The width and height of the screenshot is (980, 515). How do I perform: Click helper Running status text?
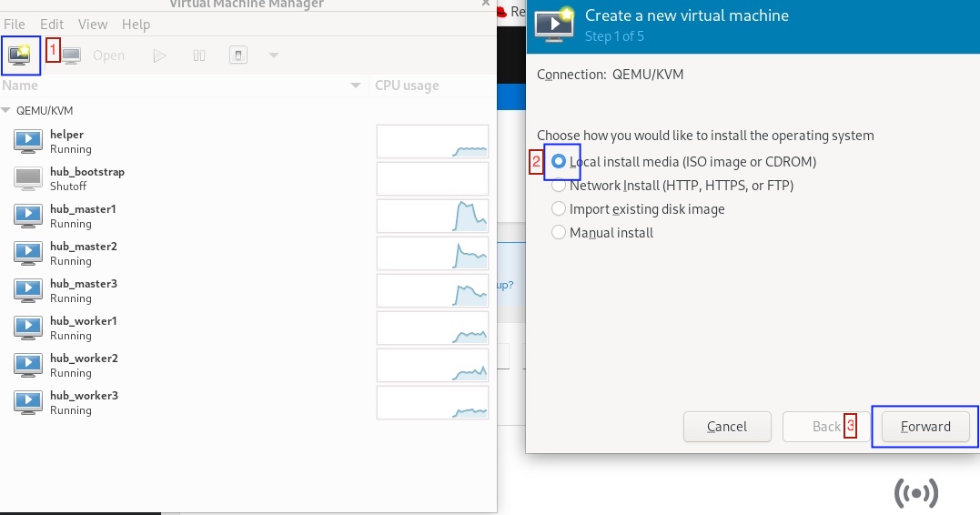click(71, 148)
